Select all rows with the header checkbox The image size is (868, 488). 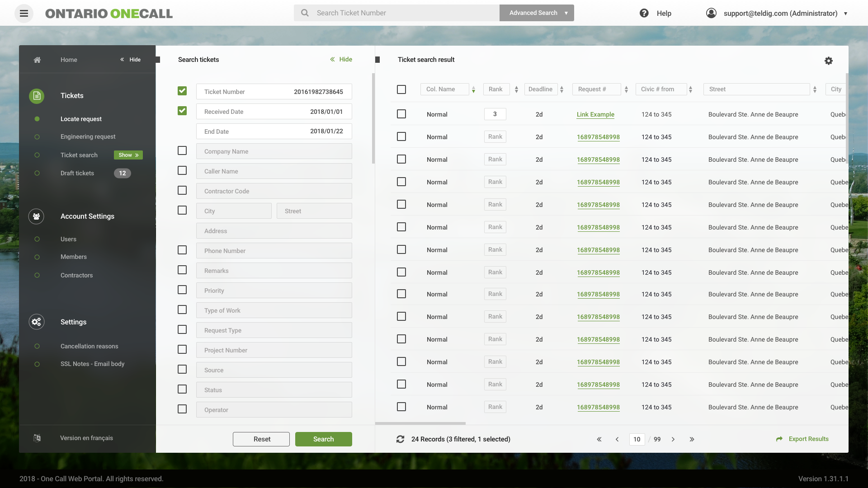point(401,89)
